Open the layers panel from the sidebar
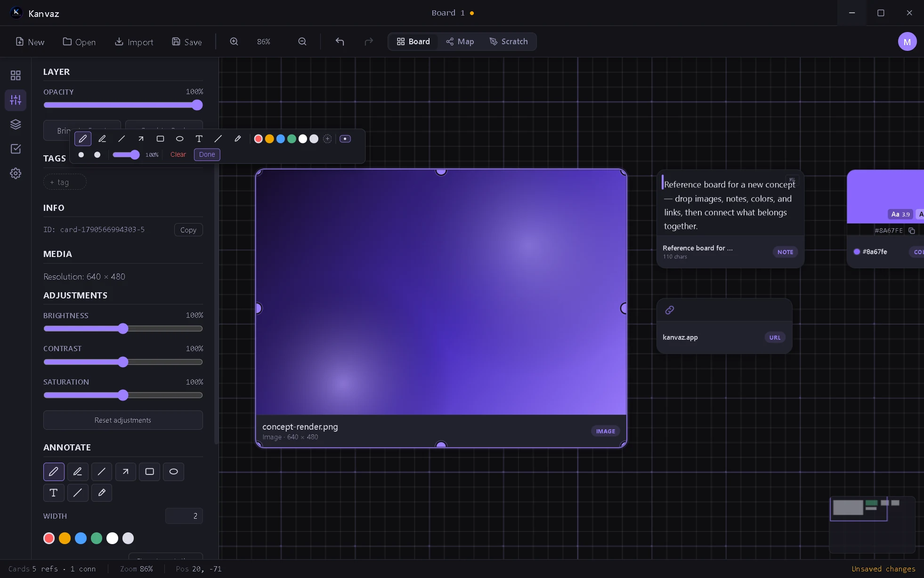The image size is (924, 578). pos(16,124)
